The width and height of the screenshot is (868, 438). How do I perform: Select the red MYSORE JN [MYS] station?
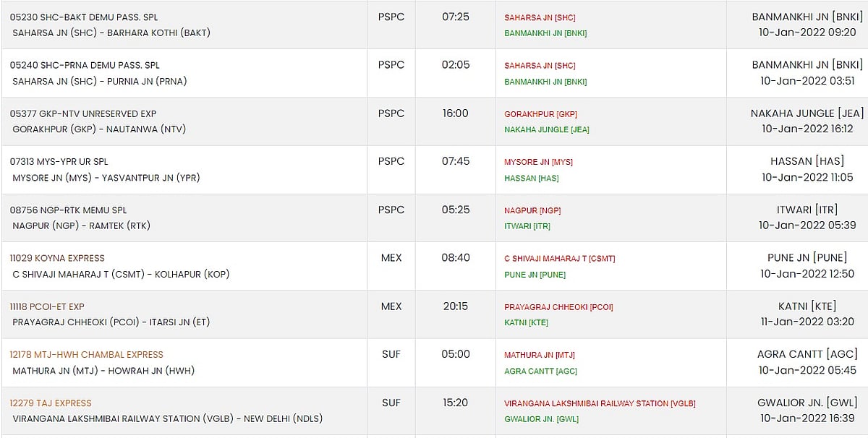tap(538, 163)
